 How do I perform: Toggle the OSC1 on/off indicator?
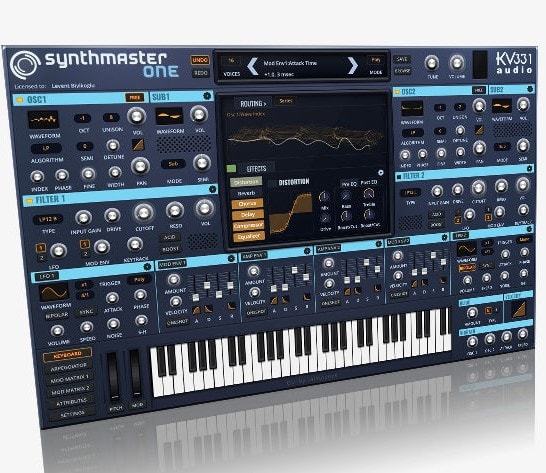(x=20, y=100)
